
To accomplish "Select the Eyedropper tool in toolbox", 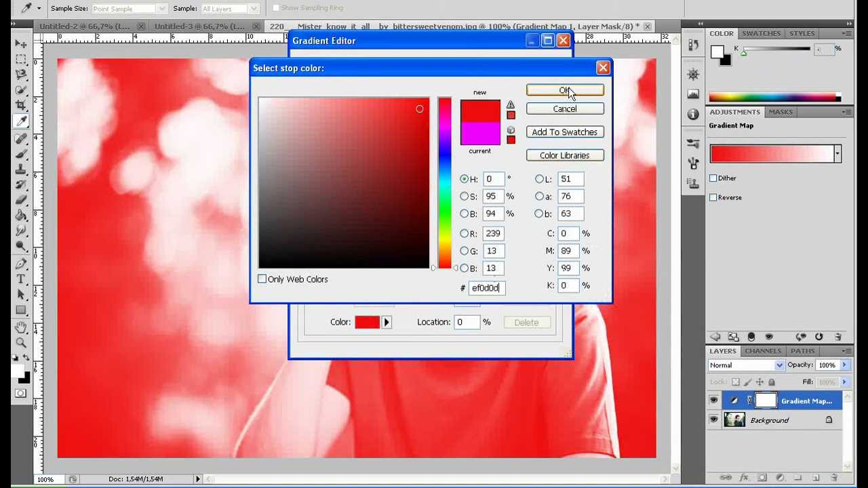I will pyautogui.click(x=21, y=121).
